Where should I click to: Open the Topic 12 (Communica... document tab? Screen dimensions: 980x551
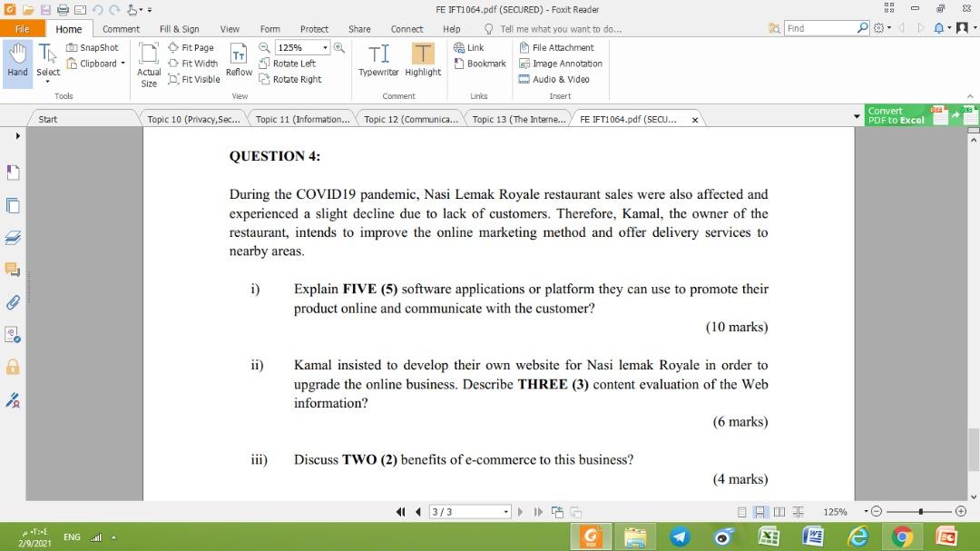coord(410,118)
